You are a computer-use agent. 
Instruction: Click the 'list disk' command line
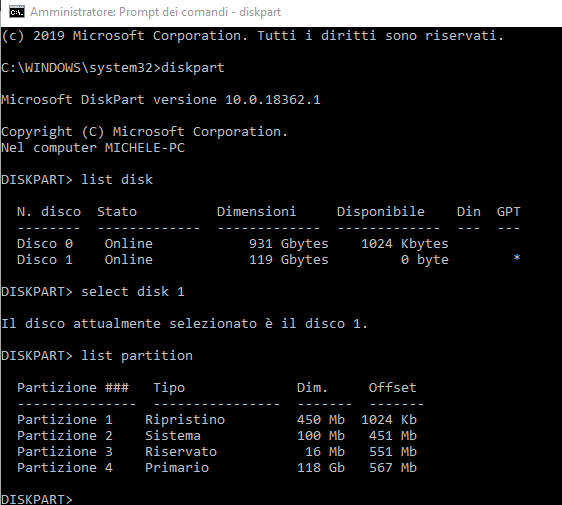point(77,180)
